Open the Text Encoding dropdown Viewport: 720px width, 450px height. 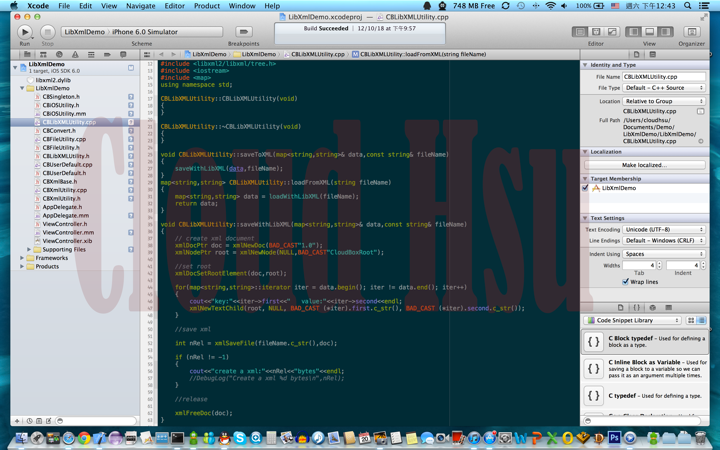click(664, 229)
